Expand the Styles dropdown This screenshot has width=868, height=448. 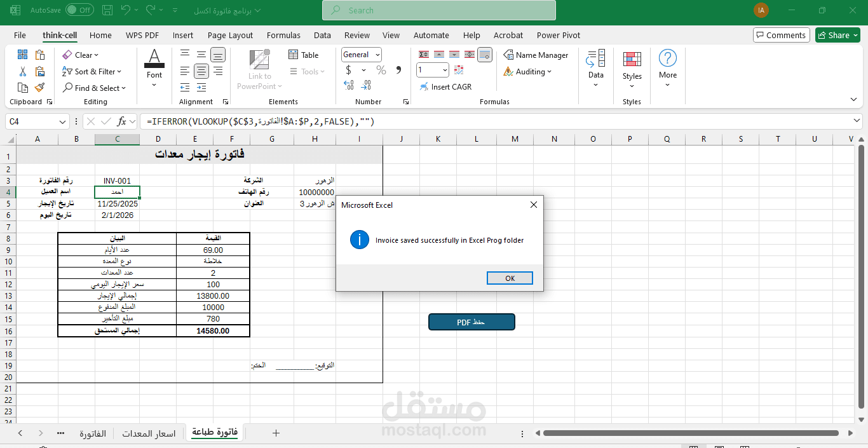click(x=632, y=69)
